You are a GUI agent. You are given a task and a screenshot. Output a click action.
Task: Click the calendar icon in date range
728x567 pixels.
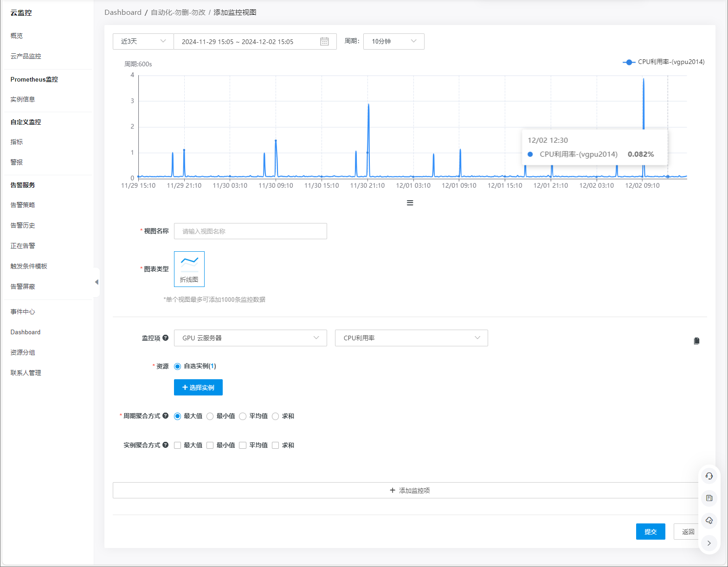click(324, 42)
